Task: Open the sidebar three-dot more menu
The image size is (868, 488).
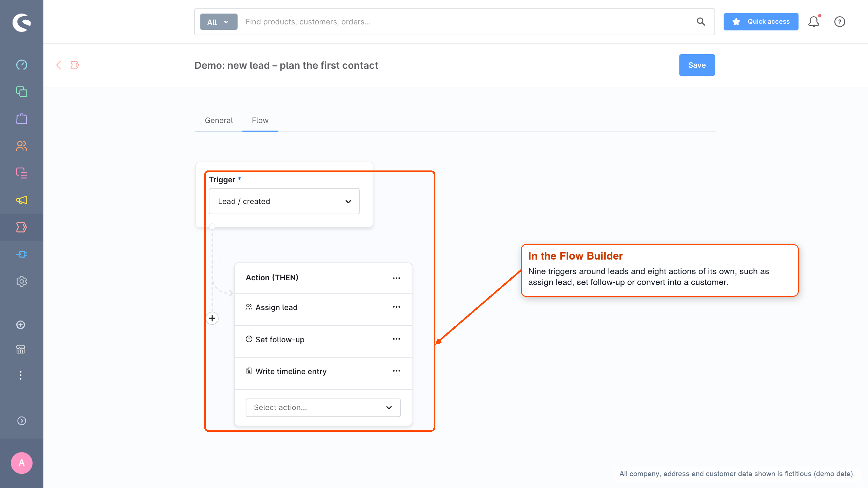Action: pyautogui.click(x=21, y=375)
